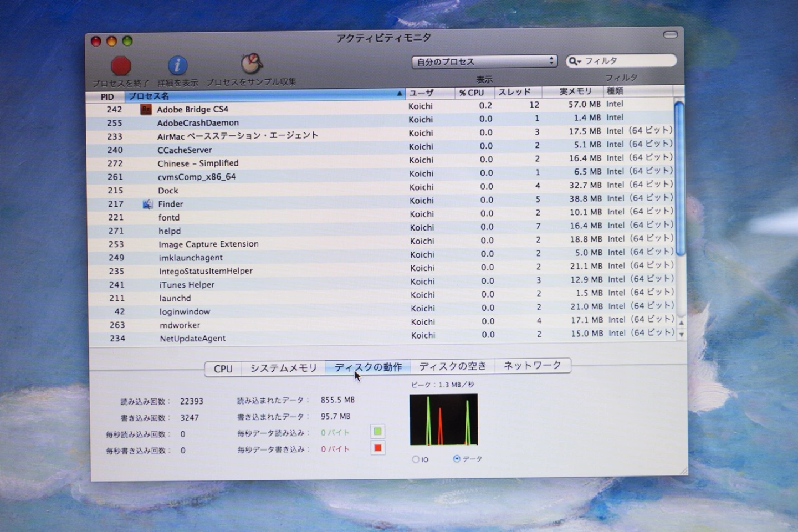Viewport: 798px width, 532px height.
Task: Select the NetUpdateAgent process row
Action: tap(383, 336)
